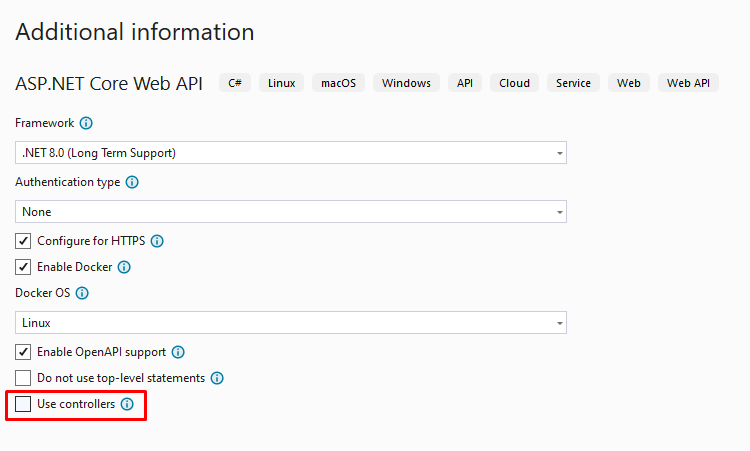Click the macOS platform tag
Viewport: 750px width, 451px height.
tap(340, 83)
